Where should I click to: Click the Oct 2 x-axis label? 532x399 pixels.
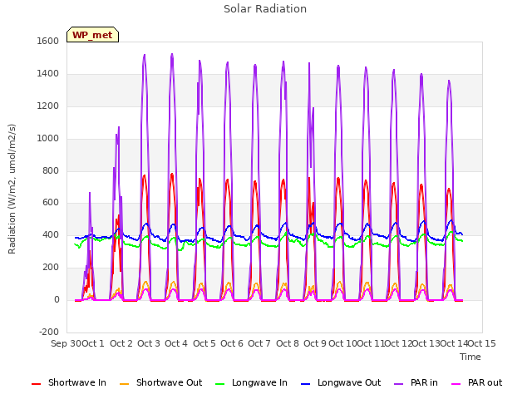click(x=121, y=343)
